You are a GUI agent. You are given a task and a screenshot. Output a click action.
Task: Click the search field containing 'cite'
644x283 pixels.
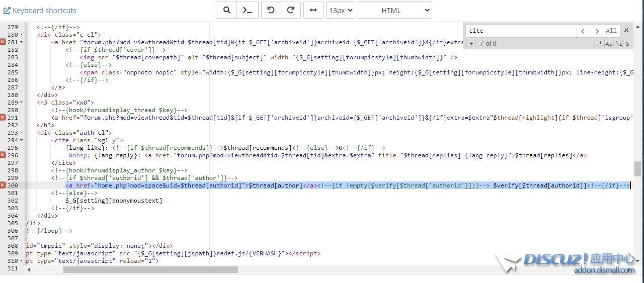click(x=521, y=31)
